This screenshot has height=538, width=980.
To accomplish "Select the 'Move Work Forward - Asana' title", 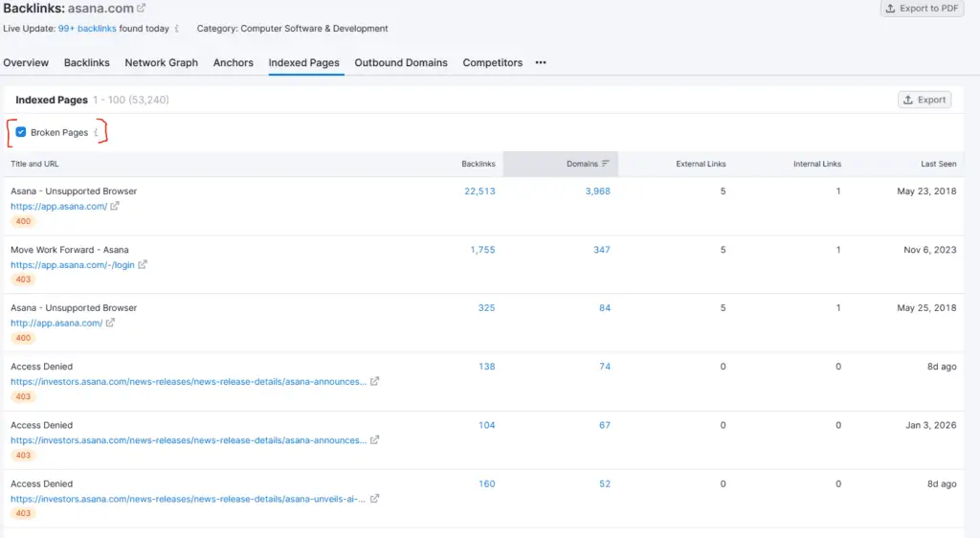I will tap(69, 249).
